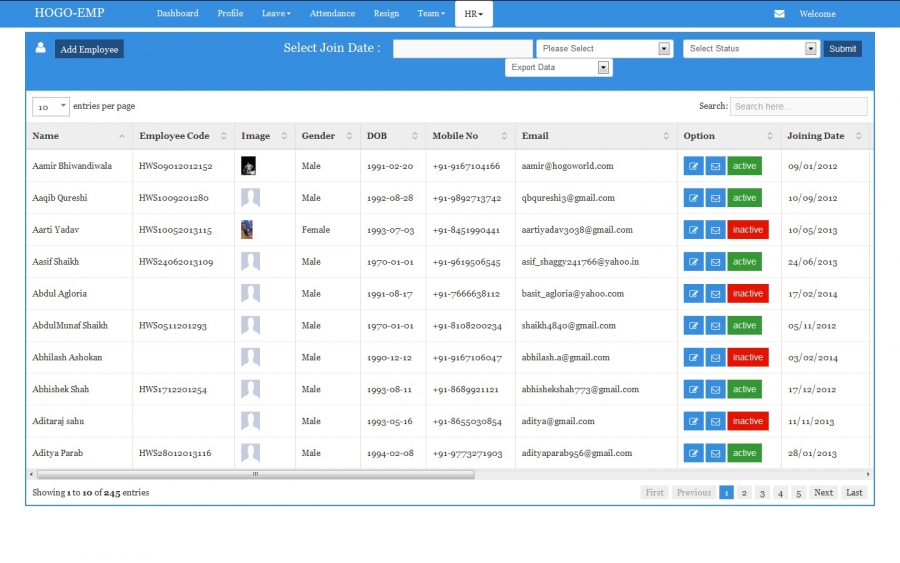Change the entries per page dropdown
The width and height of the screenshot is (900, 563).
tap(51, 106)
